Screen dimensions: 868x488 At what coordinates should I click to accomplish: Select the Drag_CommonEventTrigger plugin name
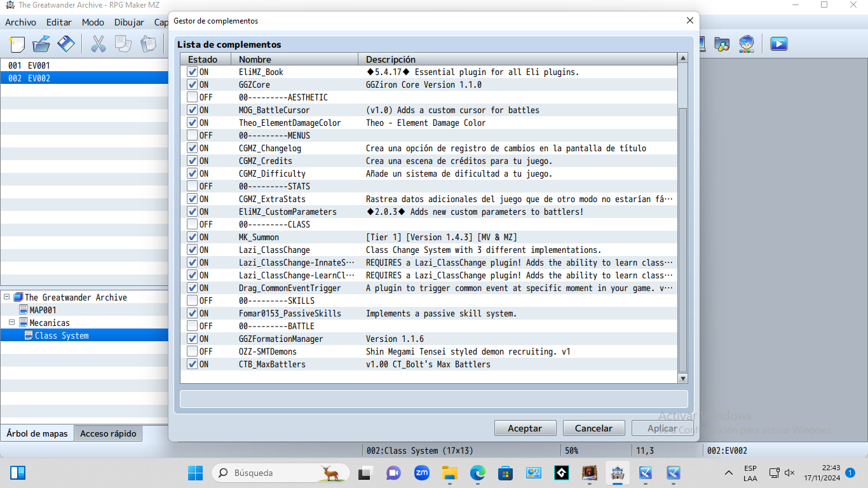coord(290,288)
